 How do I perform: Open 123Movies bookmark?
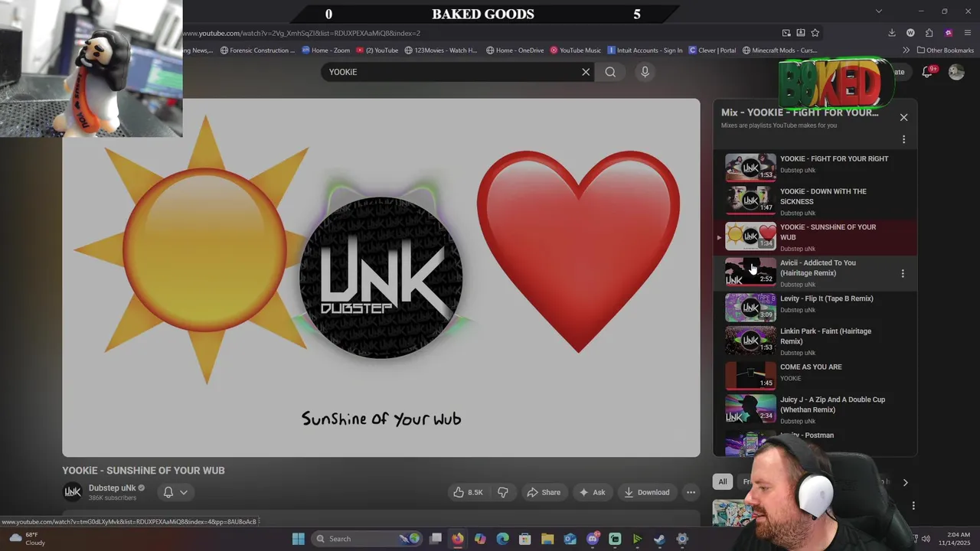pyautogui.click(x=441, y=51)
